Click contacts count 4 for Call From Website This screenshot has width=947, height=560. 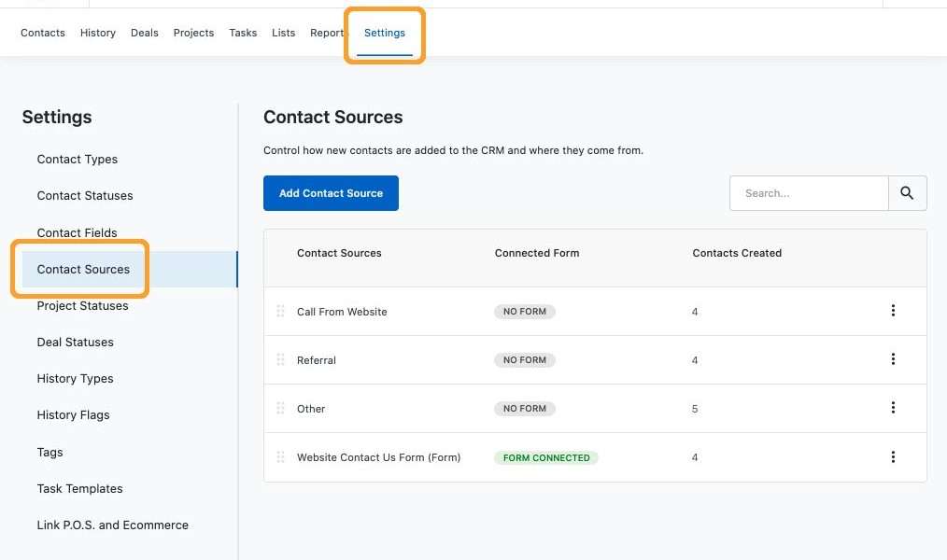695,312
